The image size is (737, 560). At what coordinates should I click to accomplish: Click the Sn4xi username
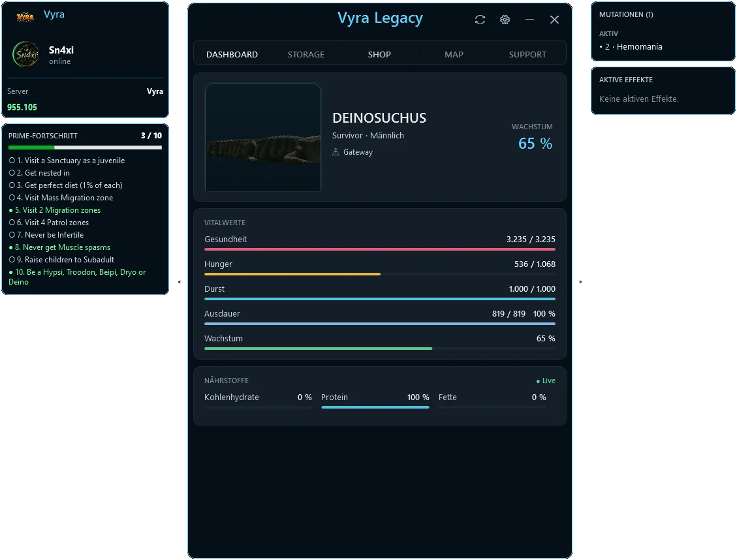pos(61,50)
